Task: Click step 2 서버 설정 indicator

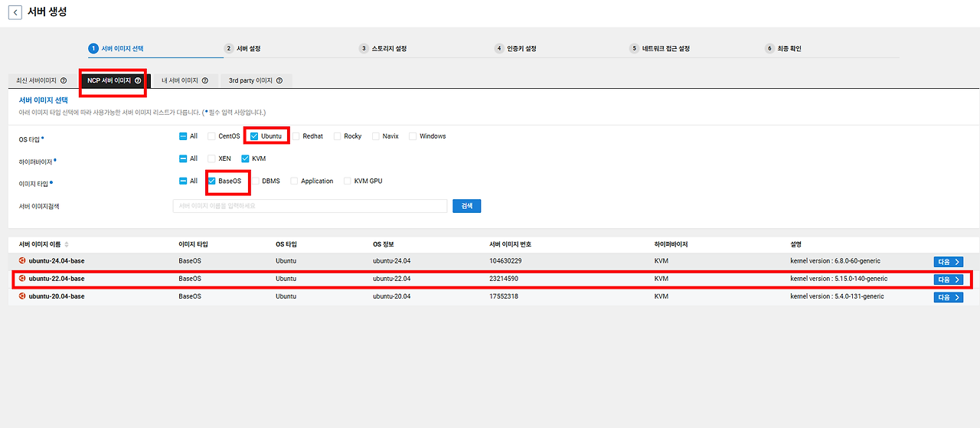Action: [243, 48]
